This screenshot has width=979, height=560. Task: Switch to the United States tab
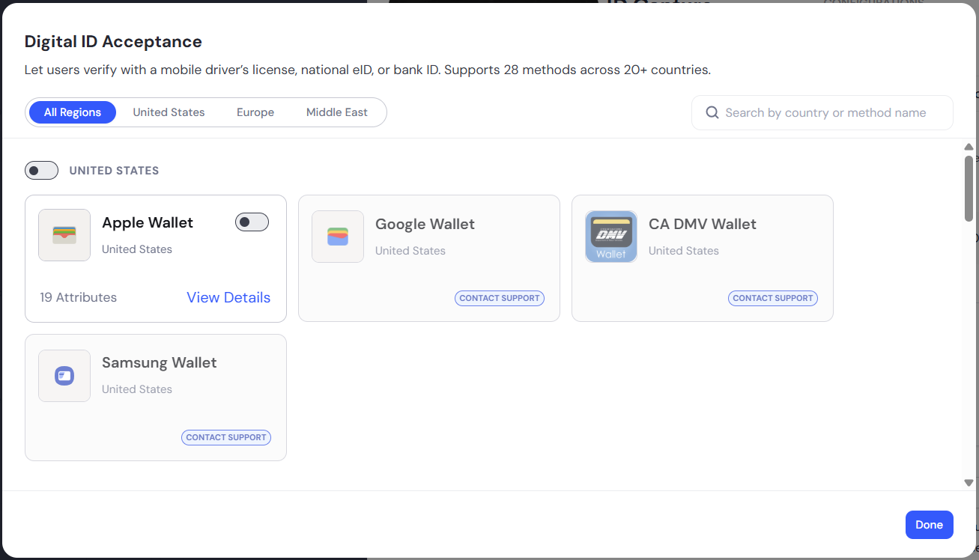pos(169,112)
